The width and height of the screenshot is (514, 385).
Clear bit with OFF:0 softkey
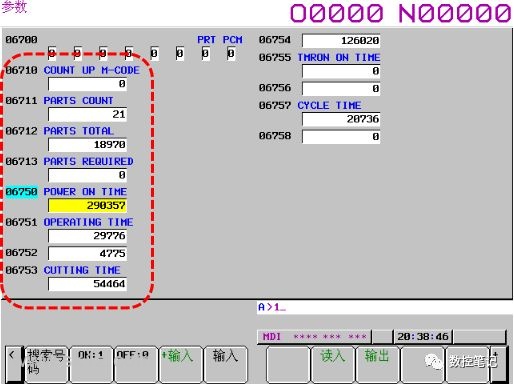(x=136, y=364)
